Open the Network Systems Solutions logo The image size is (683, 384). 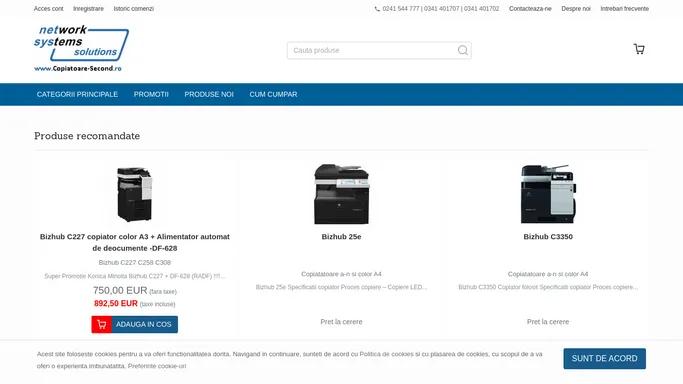point(81,48)
